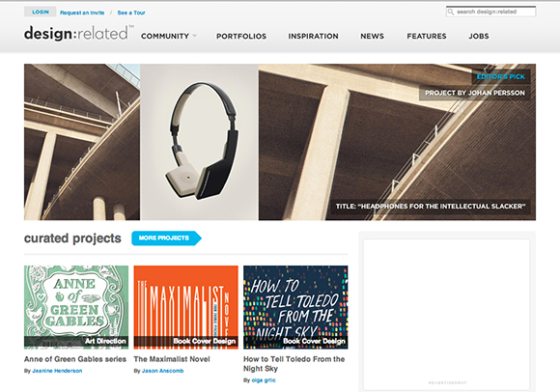Click the design:related logo
Screen dimensions: 560x392
[x=78, y=33]
